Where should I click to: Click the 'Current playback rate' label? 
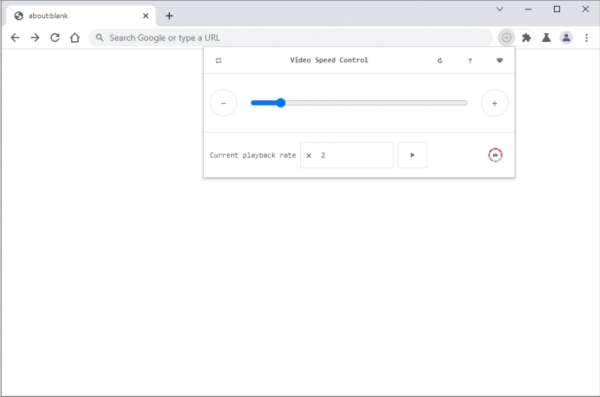[x=253, y=155]
